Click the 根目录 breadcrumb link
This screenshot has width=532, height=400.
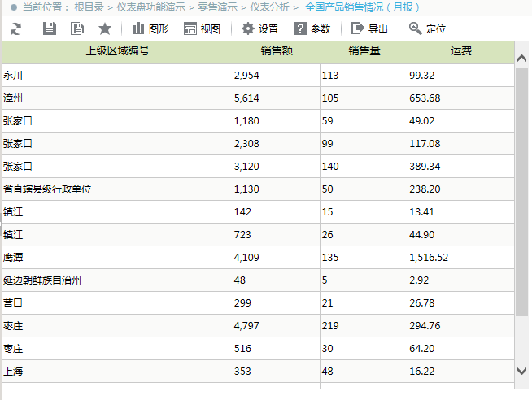89,7
